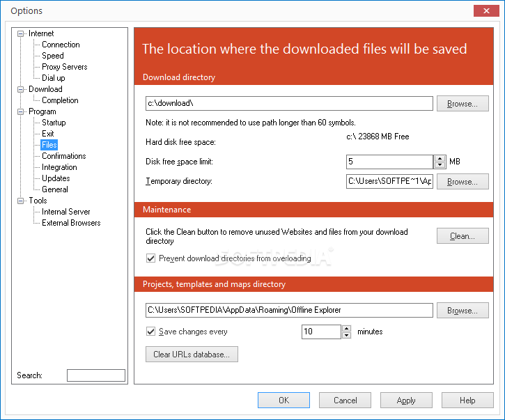The image size is (505, 420).
Task: Select the highlighted Files tree item
Action: 49,145
